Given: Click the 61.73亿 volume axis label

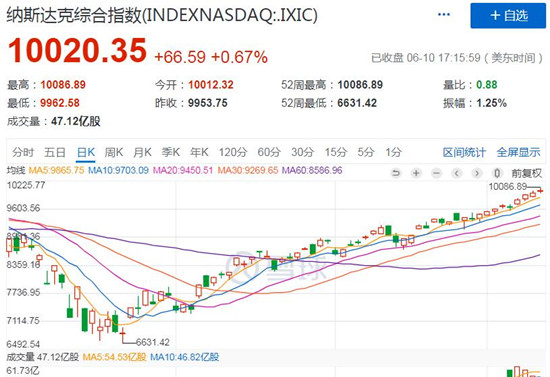Looking at the screenshot, I should coord(23,371).
